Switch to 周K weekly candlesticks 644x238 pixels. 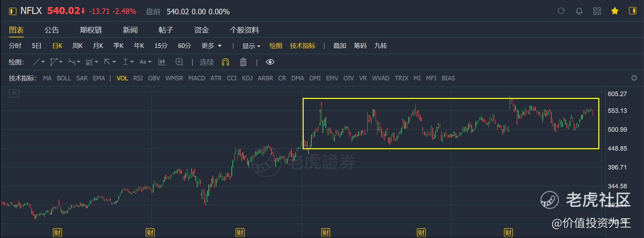[x=77, y=46]
